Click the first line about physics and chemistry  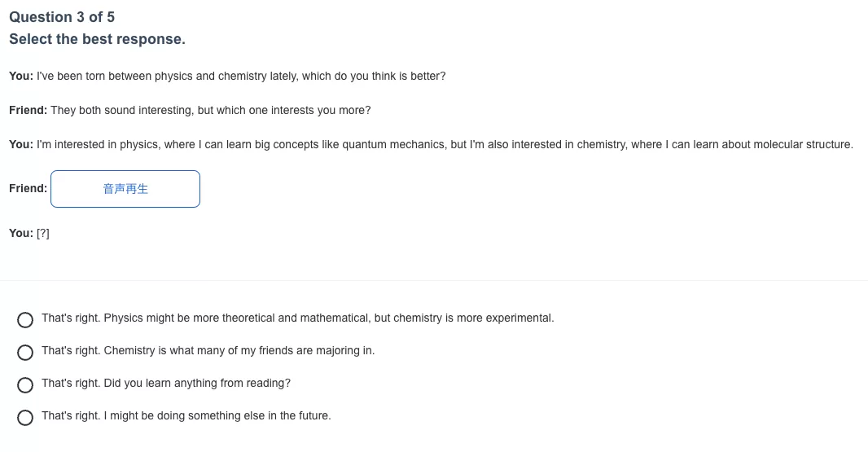click(x=227, y=77)
